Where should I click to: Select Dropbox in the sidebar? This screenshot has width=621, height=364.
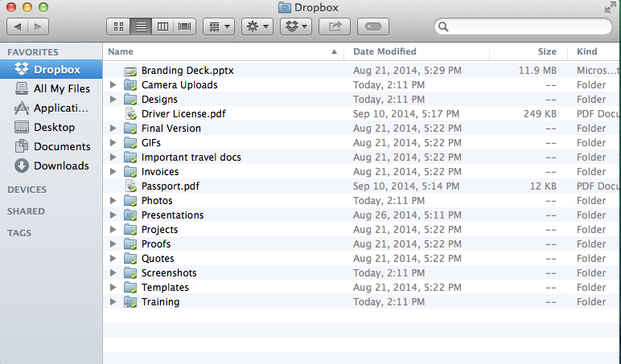(51, 70)
